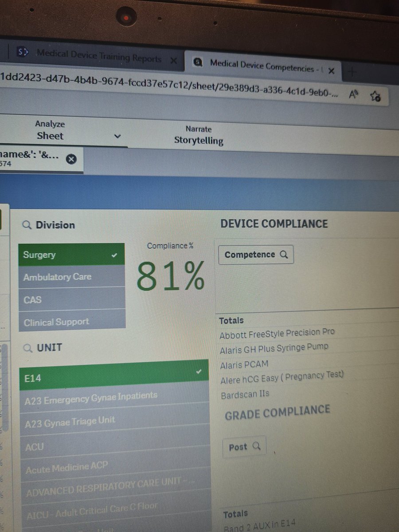
Task: Select the Alaris PCAM row
Action: click(244, 365)
